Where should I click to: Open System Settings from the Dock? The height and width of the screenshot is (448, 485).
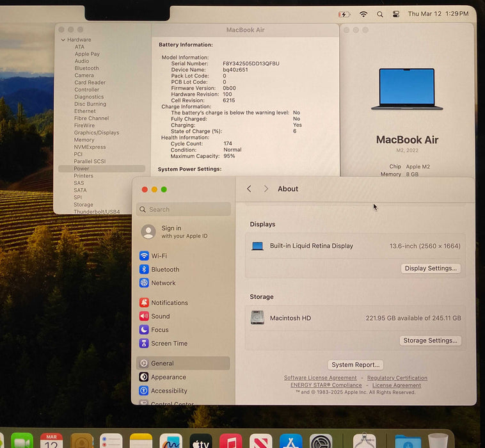(321, 441)
